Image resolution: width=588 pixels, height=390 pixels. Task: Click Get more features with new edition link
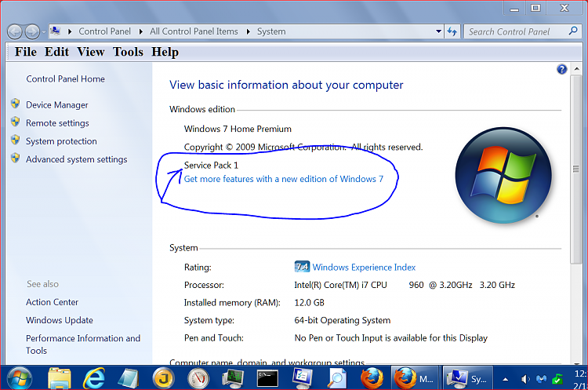284,179
